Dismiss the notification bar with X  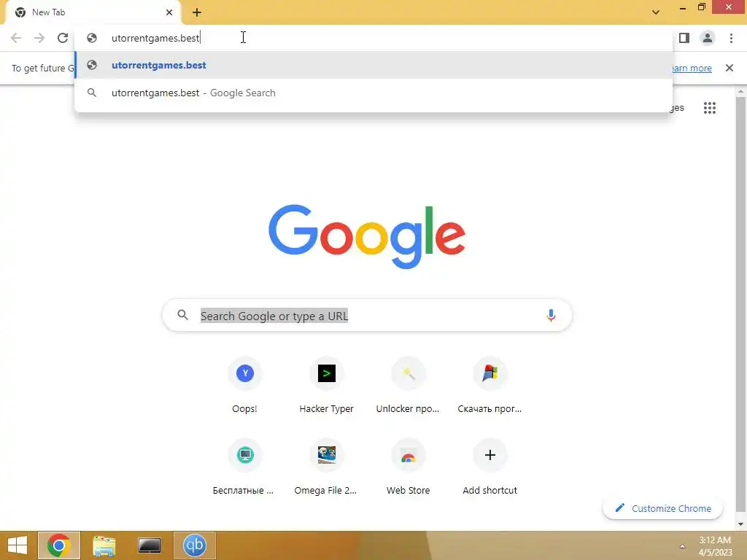click(x=729, y=68)
